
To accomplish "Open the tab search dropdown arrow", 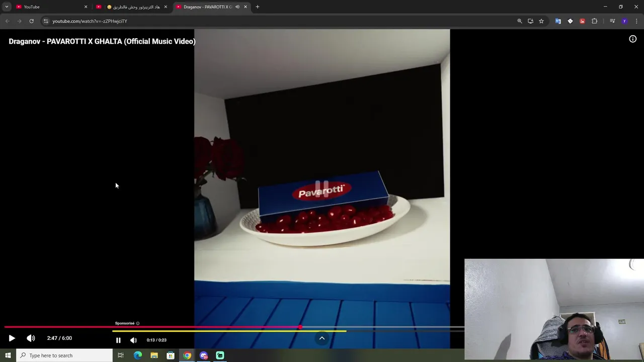I will (7, 7).
